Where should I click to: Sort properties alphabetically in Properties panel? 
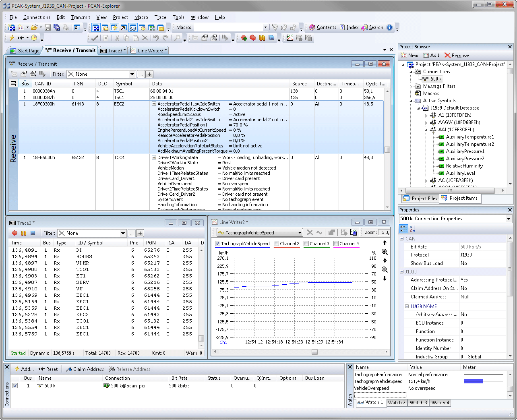tap(412, 229)
